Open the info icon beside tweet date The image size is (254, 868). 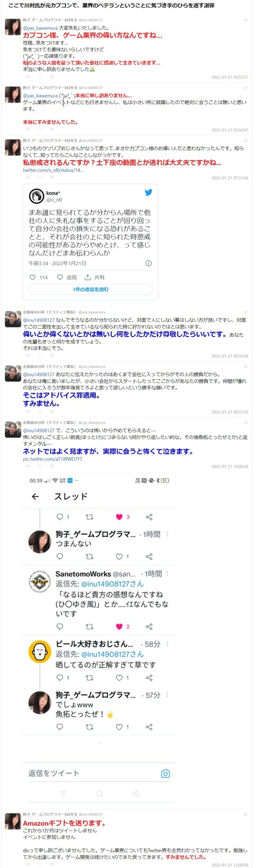click(149, 263)
